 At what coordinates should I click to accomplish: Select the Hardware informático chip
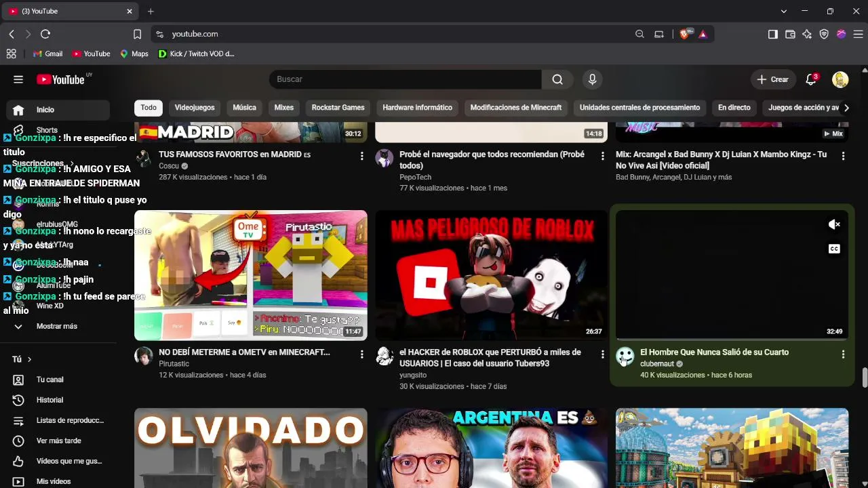(x=417, y=108)
